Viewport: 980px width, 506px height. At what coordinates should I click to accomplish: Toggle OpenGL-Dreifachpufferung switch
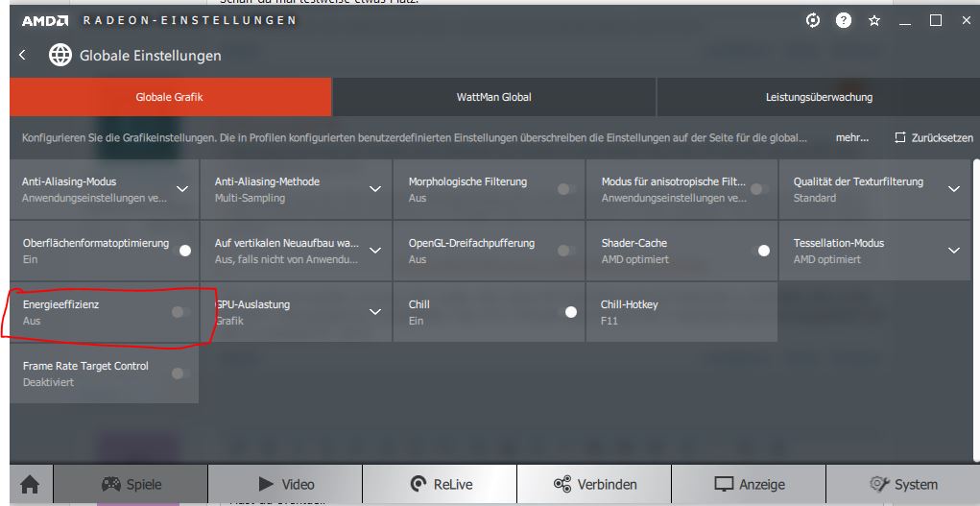566,251
